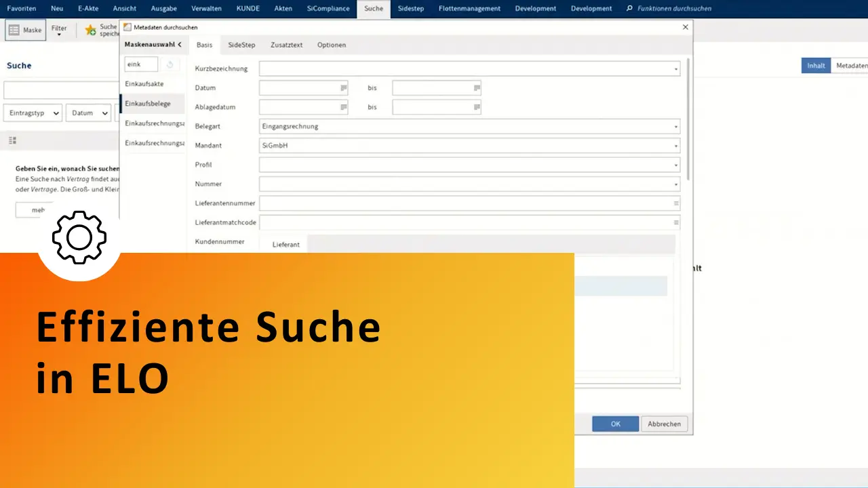The height and width of the screenshot is (488, 868).
Task: Click the reset icon beside the eink filter
Action: [x=170, y=64]
